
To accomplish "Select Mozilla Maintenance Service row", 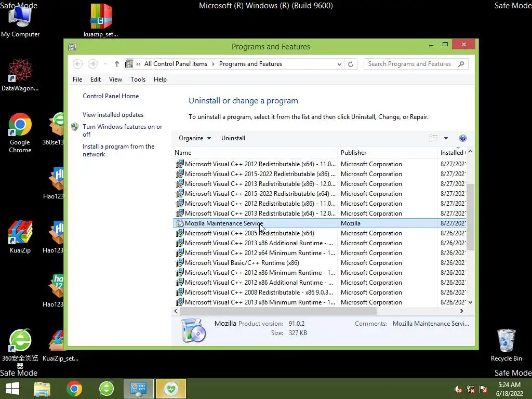I will [x=320, y=223].
